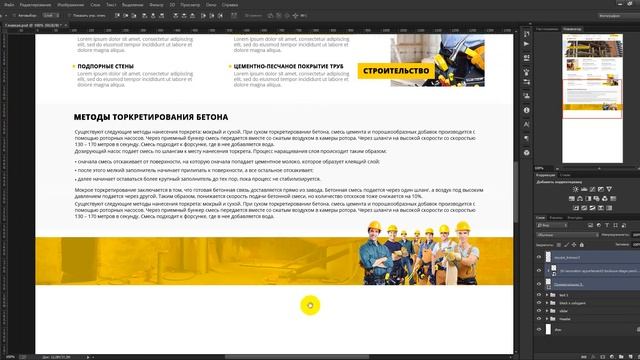Add a Black & White adjustment layer
This screenshot has height=360, width=640.
tap(588, 199)
